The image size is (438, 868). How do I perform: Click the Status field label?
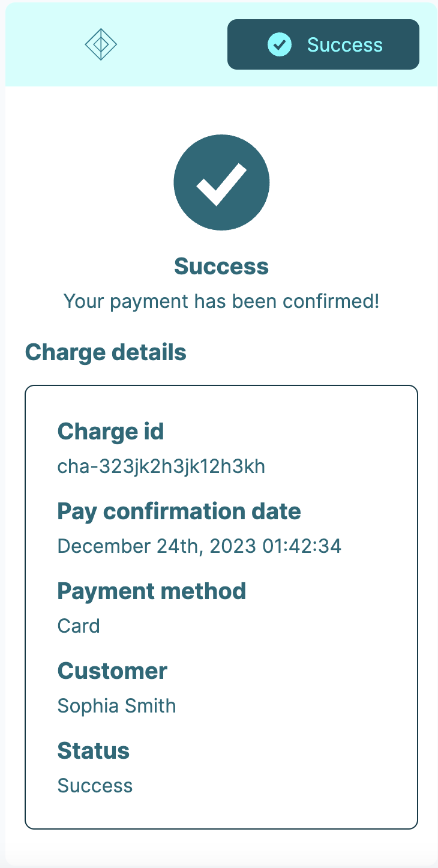(93, 750)
